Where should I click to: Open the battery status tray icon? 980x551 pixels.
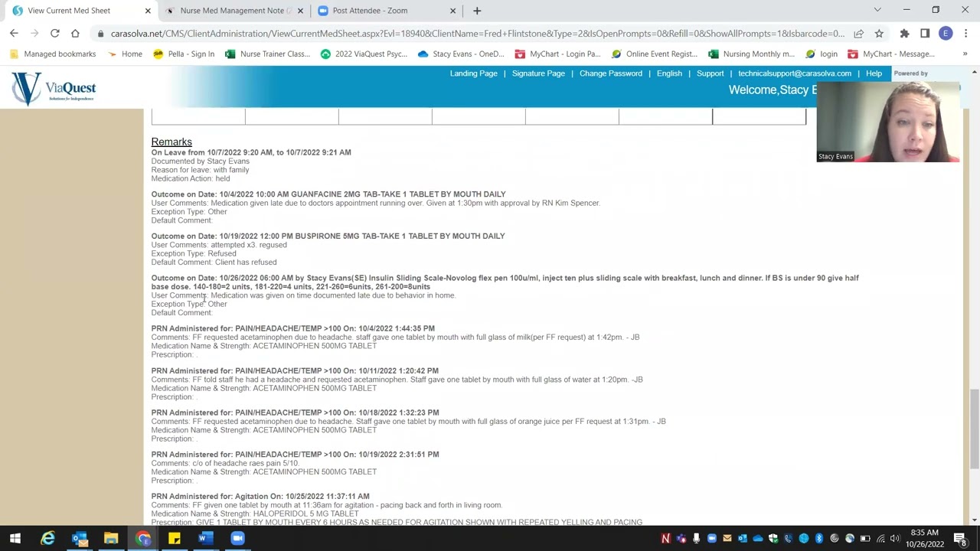pos(865,539)
